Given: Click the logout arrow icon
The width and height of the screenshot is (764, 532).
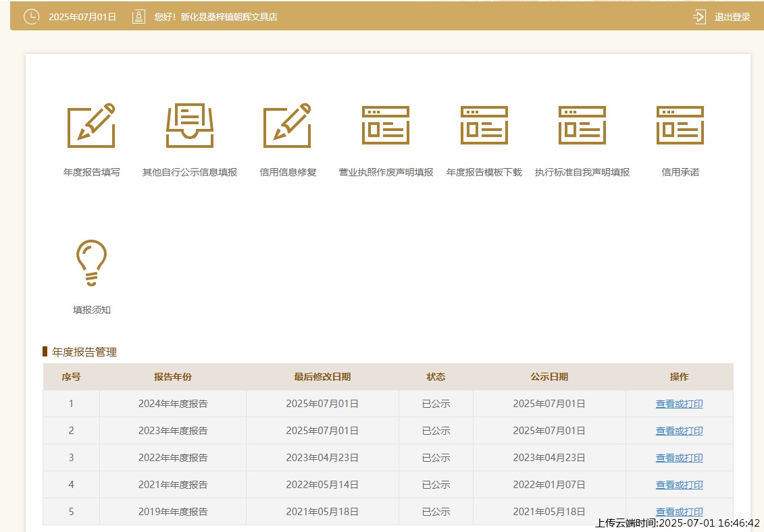Looking at the screenshot, I should point(699,17).
